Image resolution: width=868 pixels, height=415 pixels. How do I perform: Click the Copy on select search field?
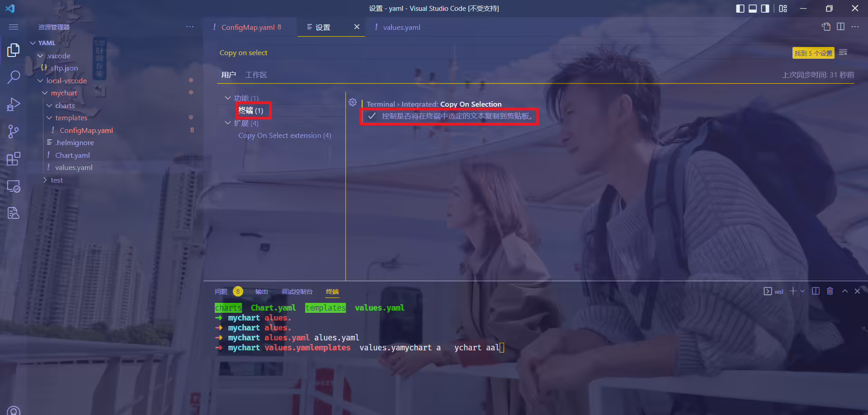coord(502,53)
